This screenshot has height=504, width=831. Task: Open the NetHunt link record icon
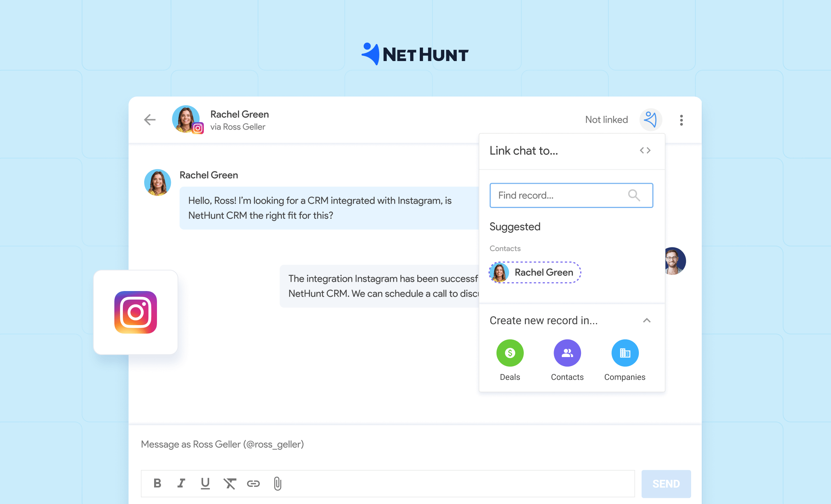(651, 120)
